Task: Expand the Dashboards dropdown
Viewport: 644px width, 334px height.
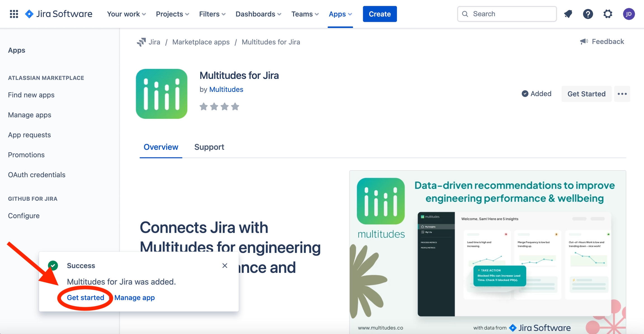Action: 258,14
